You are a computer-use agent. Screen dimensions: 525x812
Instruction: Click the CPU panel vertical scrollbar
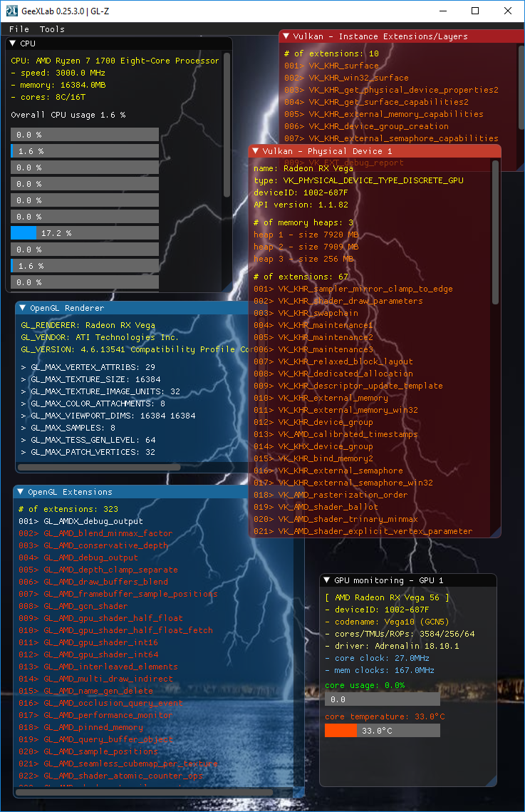pyautogui.click(x=227, y=124)
